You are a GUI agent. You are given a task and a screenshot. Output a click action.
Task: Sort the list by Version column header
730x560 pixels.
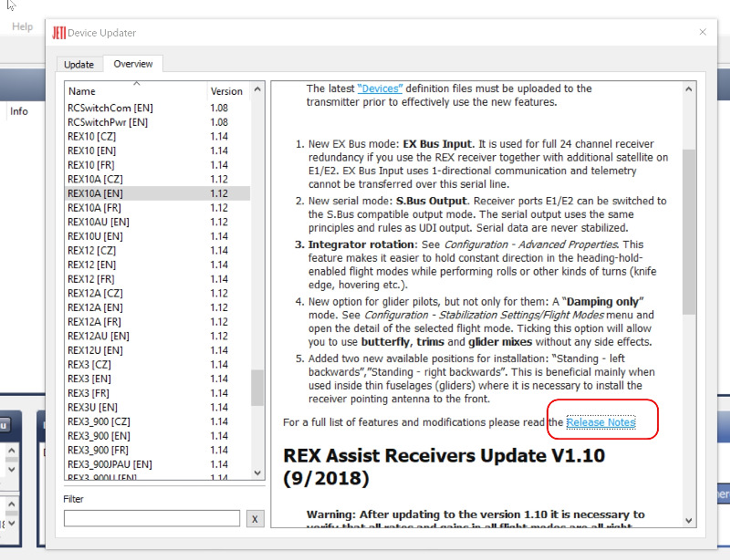tap(229, 91)
